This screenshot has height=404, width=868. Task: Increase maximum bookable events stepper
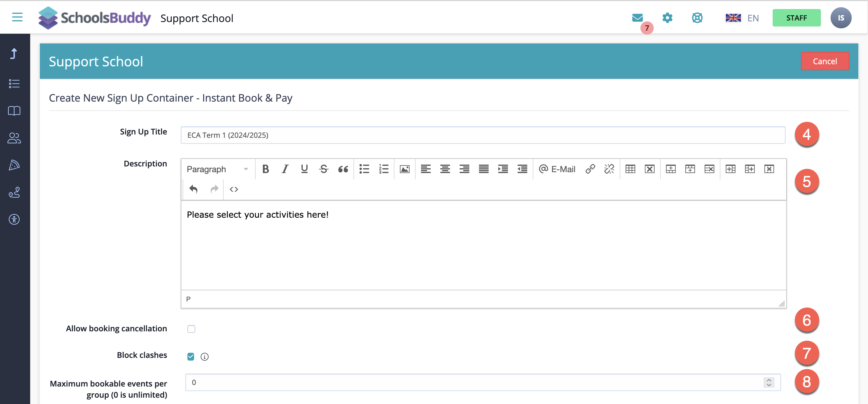coord(769,380)
